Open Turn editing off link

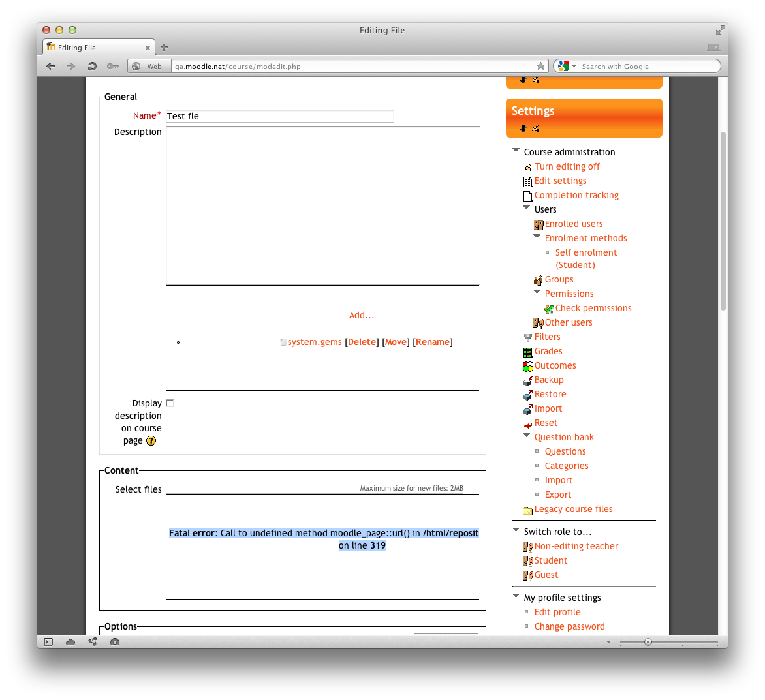pos(567,166)
